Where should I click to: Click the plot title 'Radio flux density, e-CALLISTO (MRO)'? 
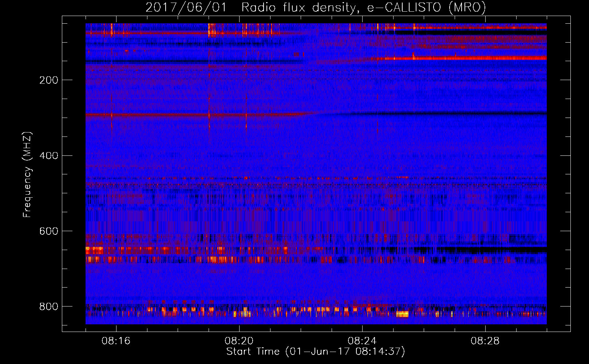tap(364, 8)
